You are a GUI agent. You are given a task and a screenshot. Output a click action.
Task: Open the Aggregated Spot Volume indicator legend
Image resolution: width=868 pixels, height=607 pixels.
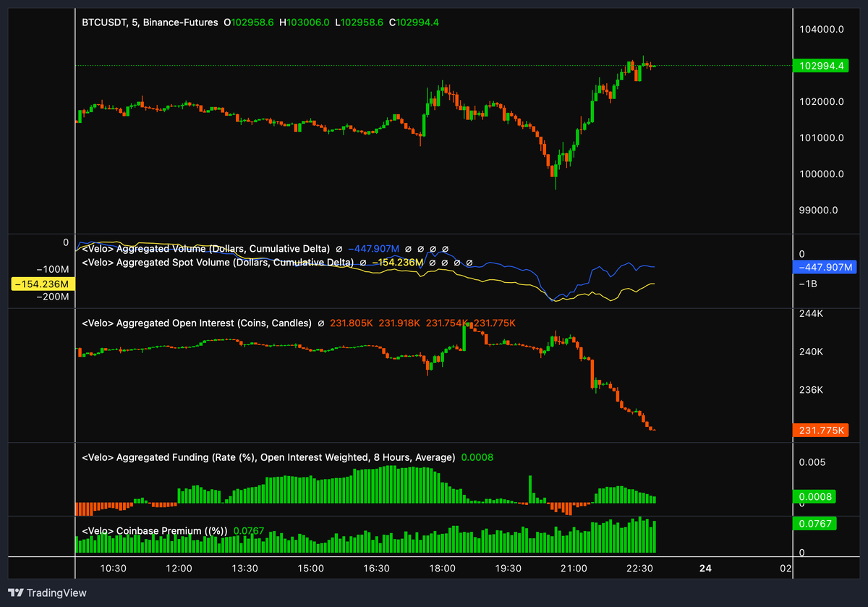tap(218, 262)
